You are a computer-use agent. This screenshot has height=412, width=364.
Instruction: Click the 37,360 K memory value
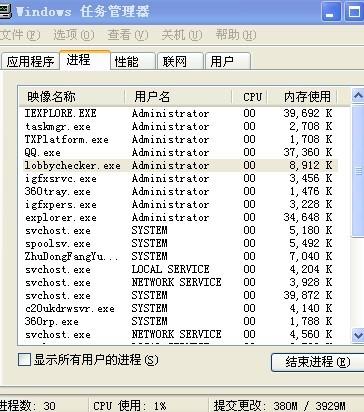(308, 152)
